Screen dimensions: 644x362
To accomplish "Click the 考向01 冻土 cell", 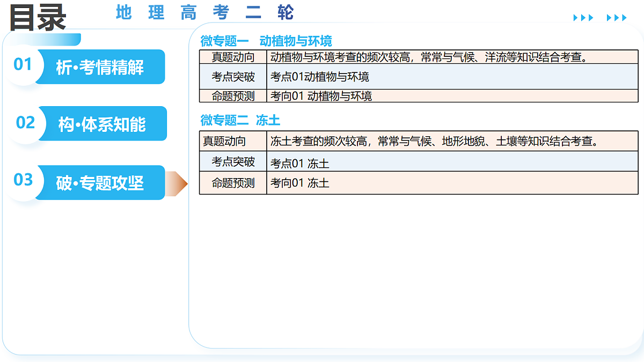I will (453, 183).
